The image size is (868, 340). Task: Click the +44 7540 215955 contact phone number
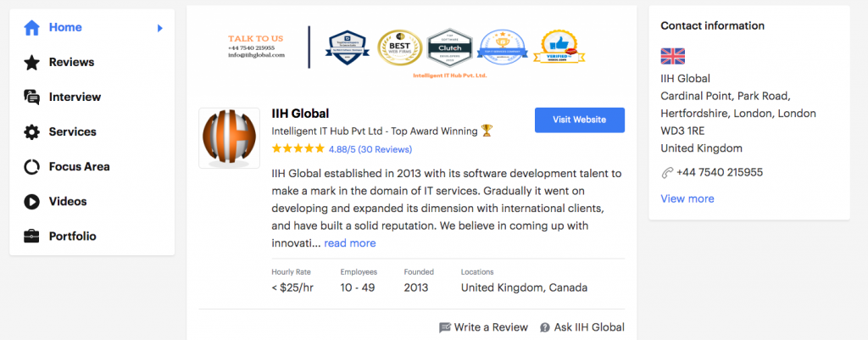(x=720, y=173)
